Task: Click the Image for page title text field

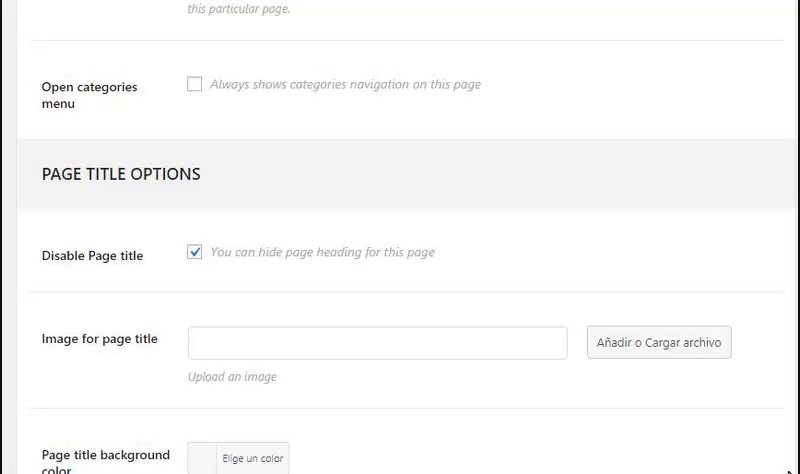Action: 377,343
